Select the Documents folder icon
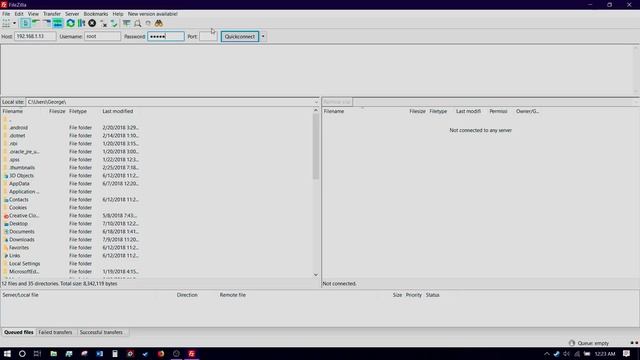Image resolution: width=640 pixels, height=360 pixels. 6,231
